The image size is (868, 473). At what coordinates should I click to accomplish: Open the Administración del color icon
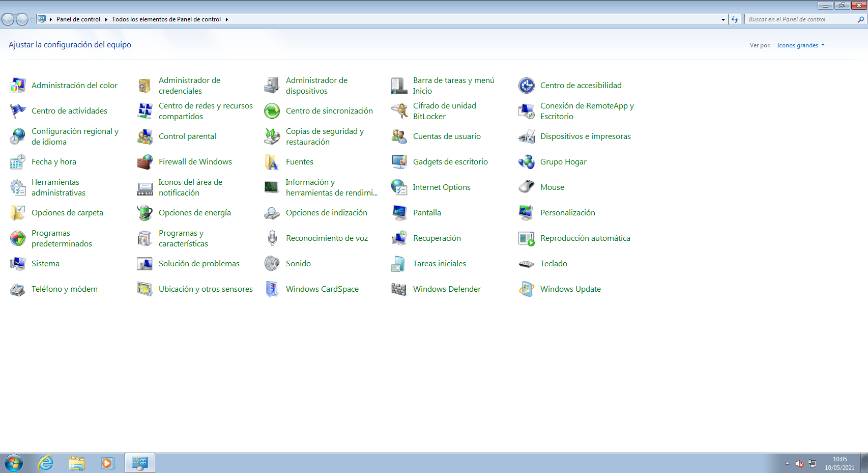pos(18,86)
